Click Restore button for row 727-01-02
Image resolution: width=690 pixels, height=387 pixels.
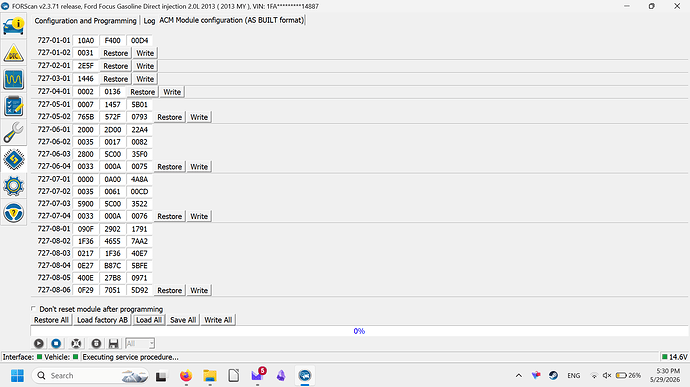coord(115,53)
